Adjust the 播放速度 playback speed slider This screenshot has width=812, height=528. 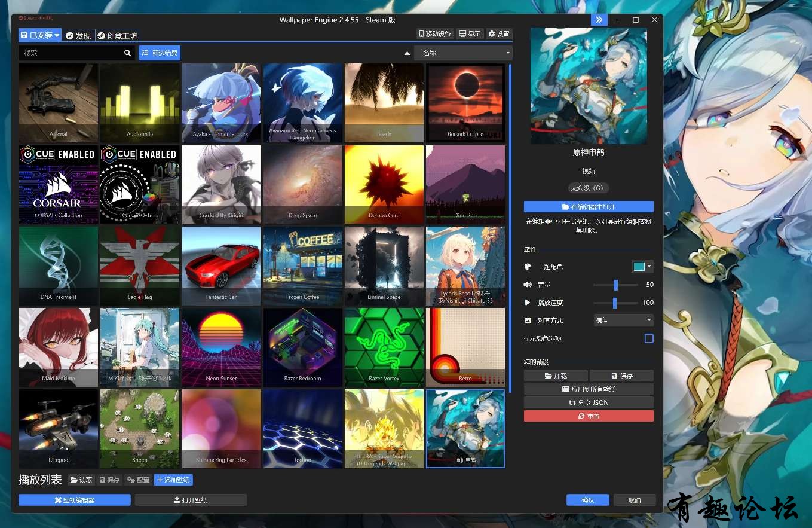pyautogui.click(x=615, y=303)
